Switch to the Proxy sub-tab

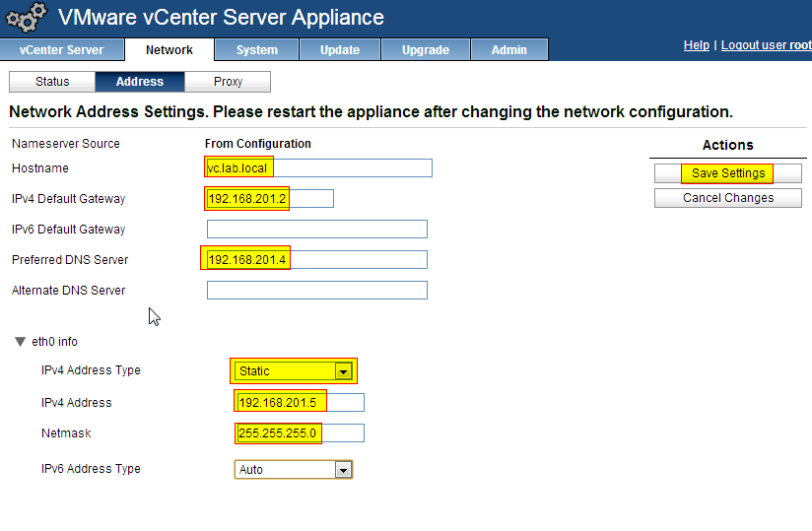click(228, 82)
